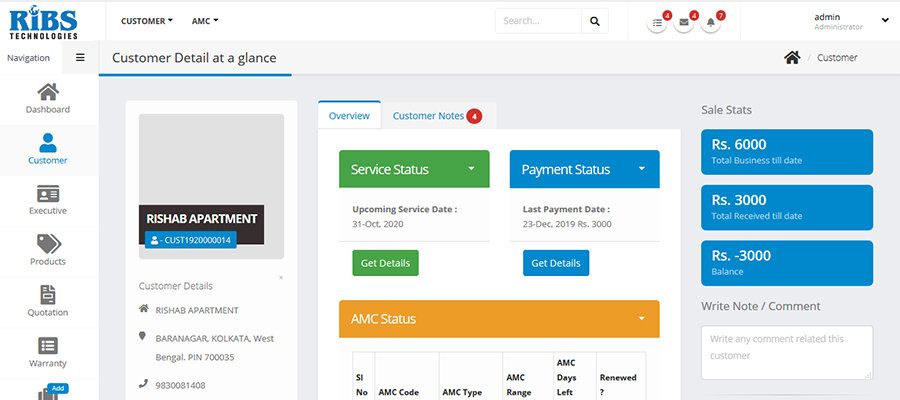The image size is (900, 400).
Task: Collapse the Service Status panel
Action: [x=471, y=168]
